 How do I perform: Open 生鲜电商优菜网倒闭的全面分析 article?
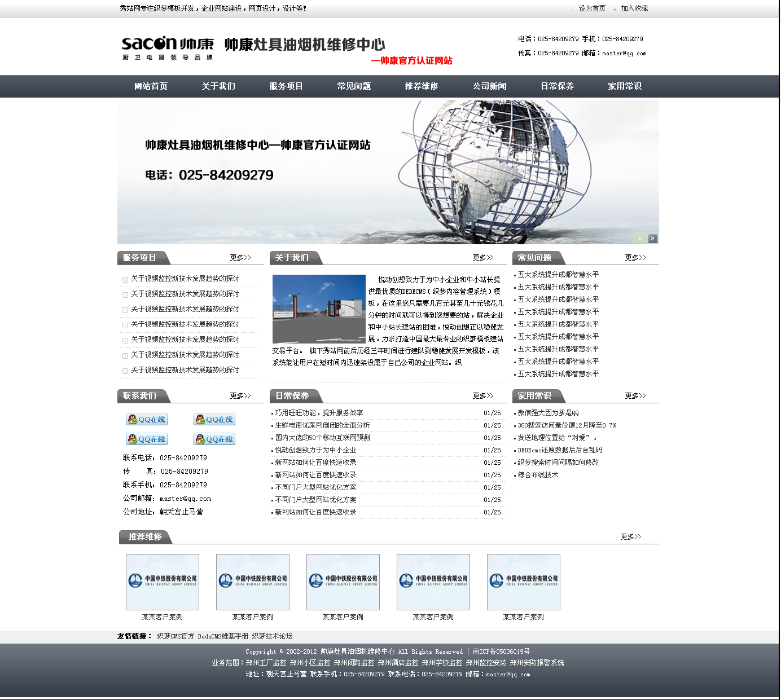pos(322,425)
